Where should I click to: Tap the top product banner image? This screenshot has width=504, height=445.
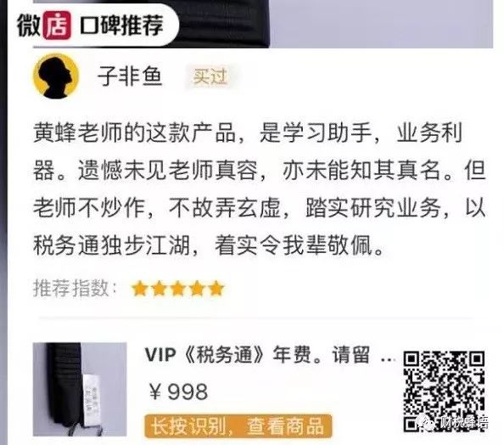tap(263, 24)
